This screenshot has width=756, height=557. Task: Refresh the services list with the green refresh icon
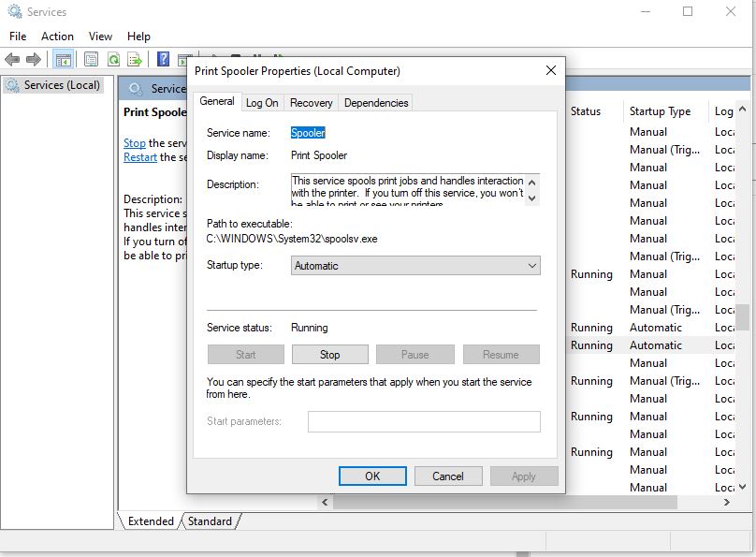pyautogui.click(x=114, y=59)
